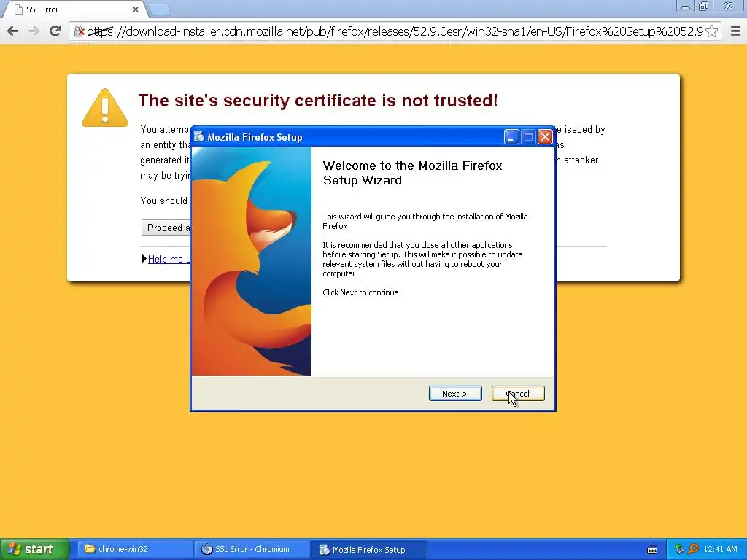Click the yellow warning triangle icon
Image resolution: width=747 pixels, height=560 pixels.
105,108
